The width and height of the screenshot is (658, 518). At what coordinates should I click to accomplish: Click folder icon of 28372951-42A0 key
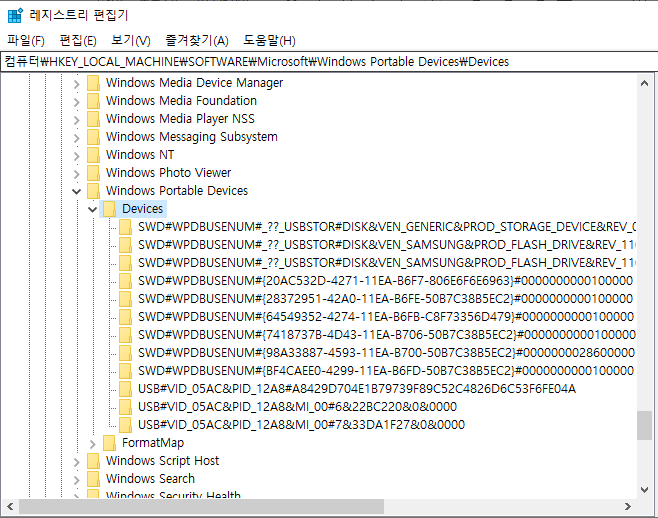125,299
